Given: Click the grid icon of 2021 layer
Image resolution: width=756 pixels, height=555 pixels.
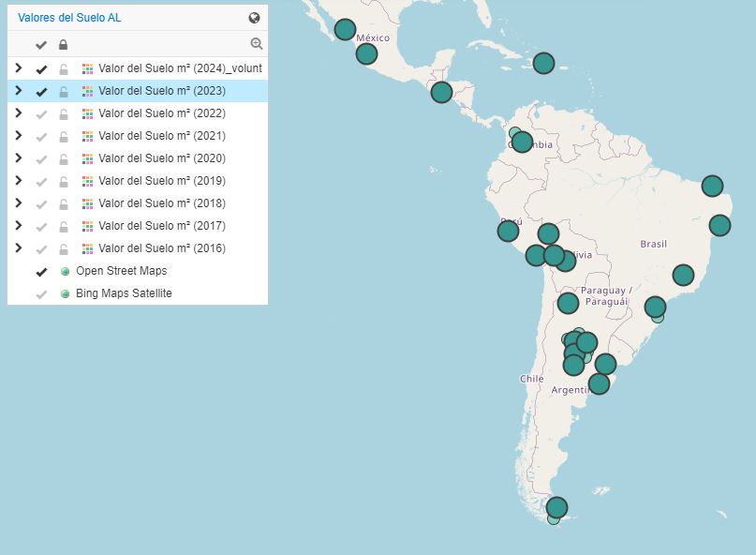Looking at the screenshot, I should (88, 136).
